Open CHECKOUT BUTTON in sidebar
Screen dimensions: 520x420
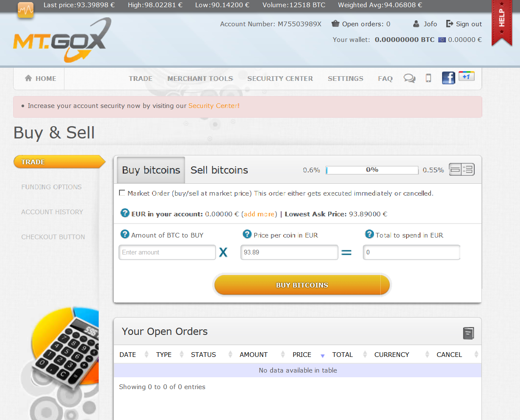[53, 237]
